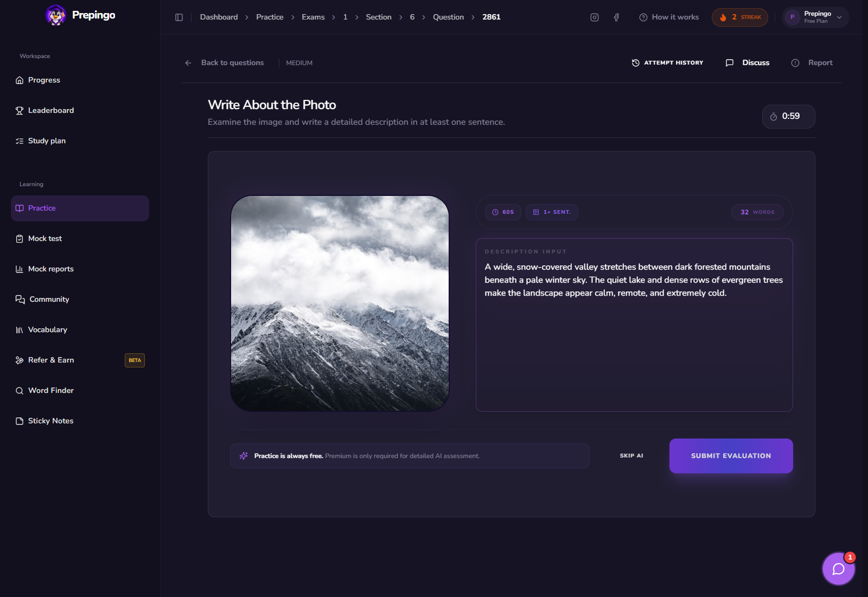
Task: Click Section in the breadcrumb
Action: pos(379,17)
